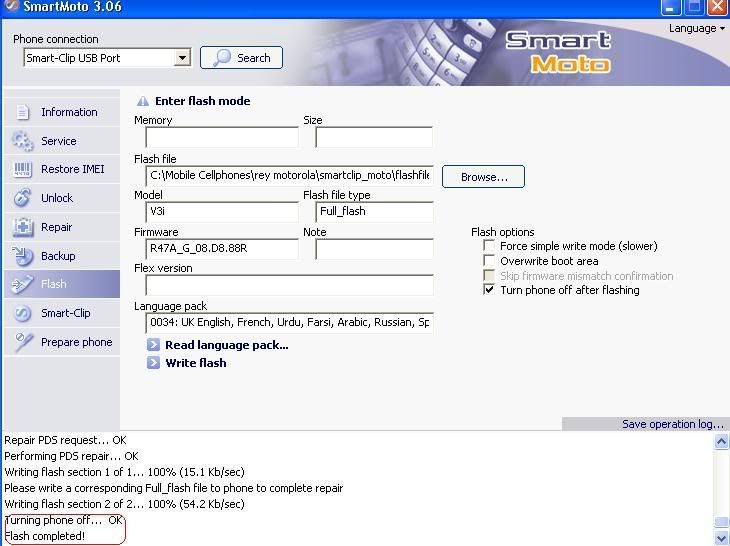The width and height of the screenshot is (730, 546).
Task: Click log line 'Writing flash section 1 of 1'
Action: (124, 472)
